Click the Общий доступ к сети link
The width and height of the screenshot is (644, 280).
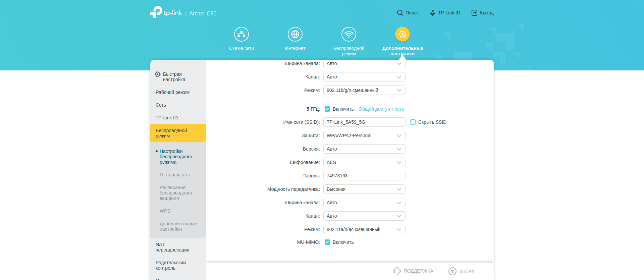pos(381,109)
